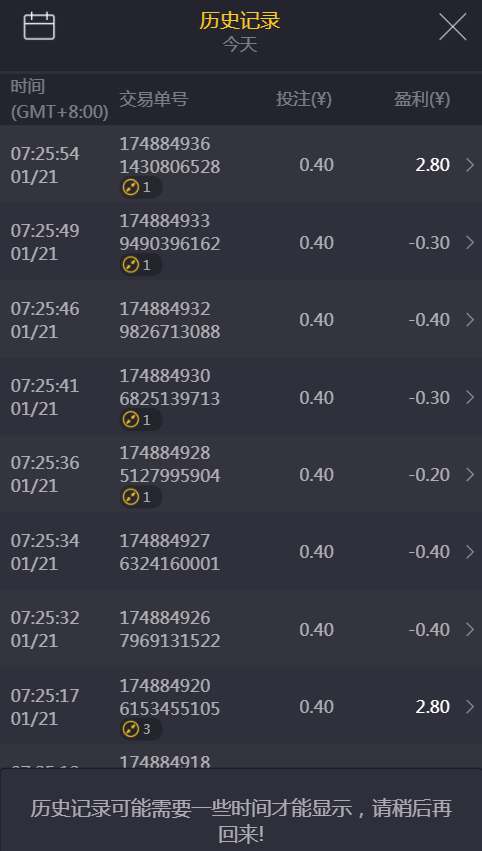The image size is (482, 851).
Task: Open the calendar date picker icon
Action: (x=39, y=26)
